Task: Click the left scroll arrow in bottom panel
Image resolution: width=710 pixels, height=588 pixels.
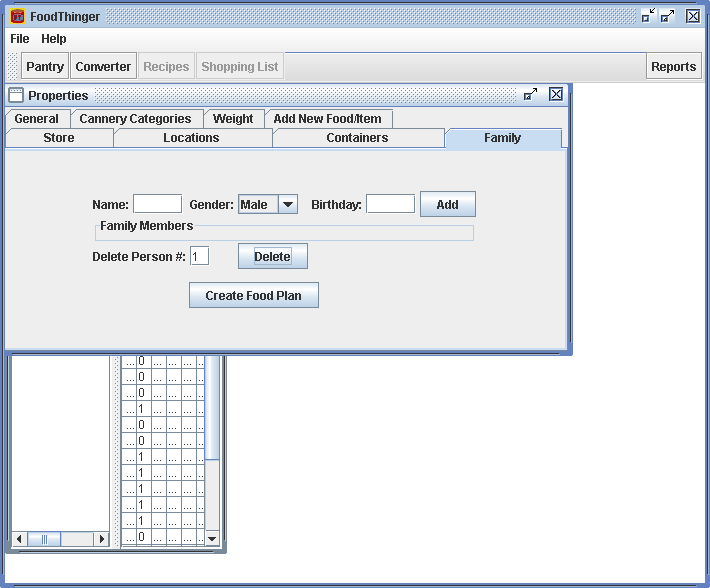Action: pyautogui.click(x=20, y=539)
